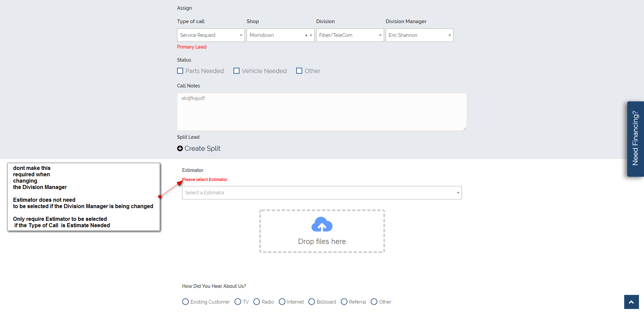Viewport: 644px width, 314px height.
Task: Open the Select a Estimator dropdown
Action: pyautogui.click(x=322, y=193)
